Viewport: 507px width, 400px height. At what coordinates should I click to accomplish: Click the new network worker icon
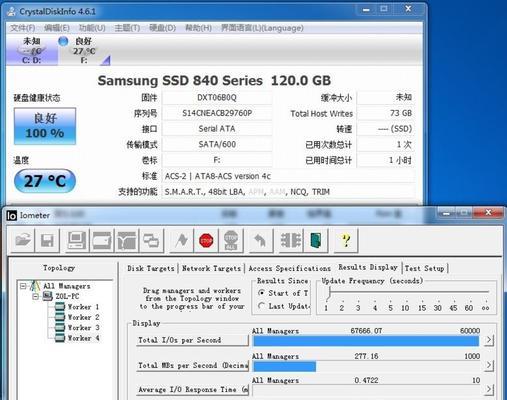pos(126,240)
